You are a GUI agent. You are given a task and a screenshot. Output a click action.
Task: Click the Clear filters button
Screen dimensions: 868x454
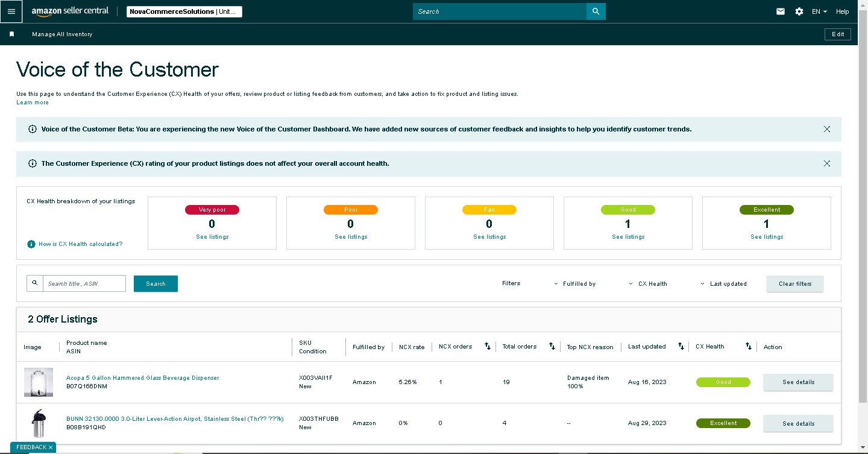click(x=795, y=284)
